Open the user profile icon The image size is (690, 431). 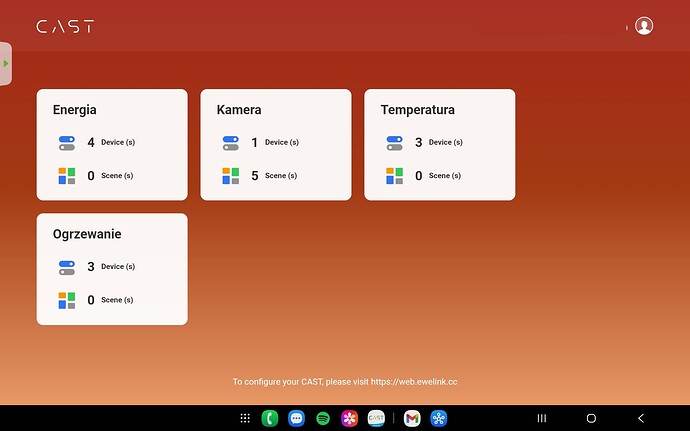[x=644, y=26]
